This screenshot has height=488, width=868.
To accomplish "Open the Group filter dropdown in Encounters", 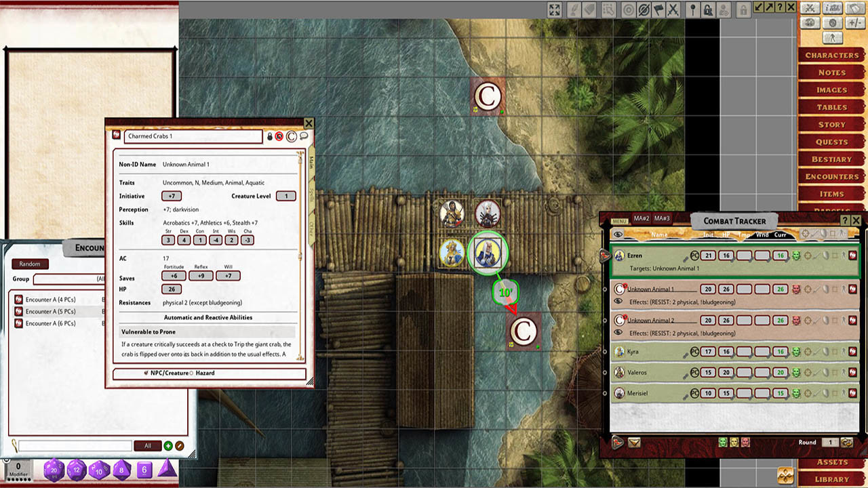I will click(x=68, y=279).
